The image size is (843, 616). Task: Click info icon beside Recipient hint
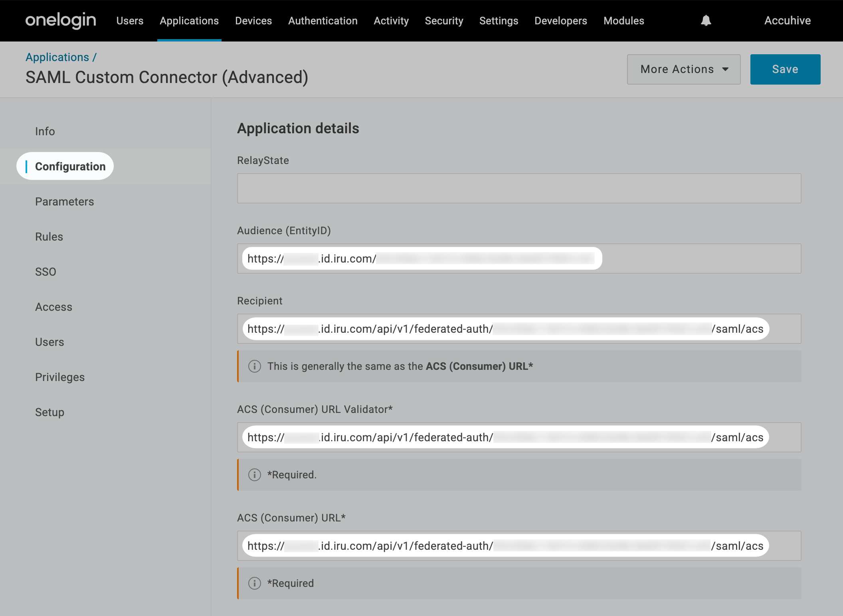[255, 366]
